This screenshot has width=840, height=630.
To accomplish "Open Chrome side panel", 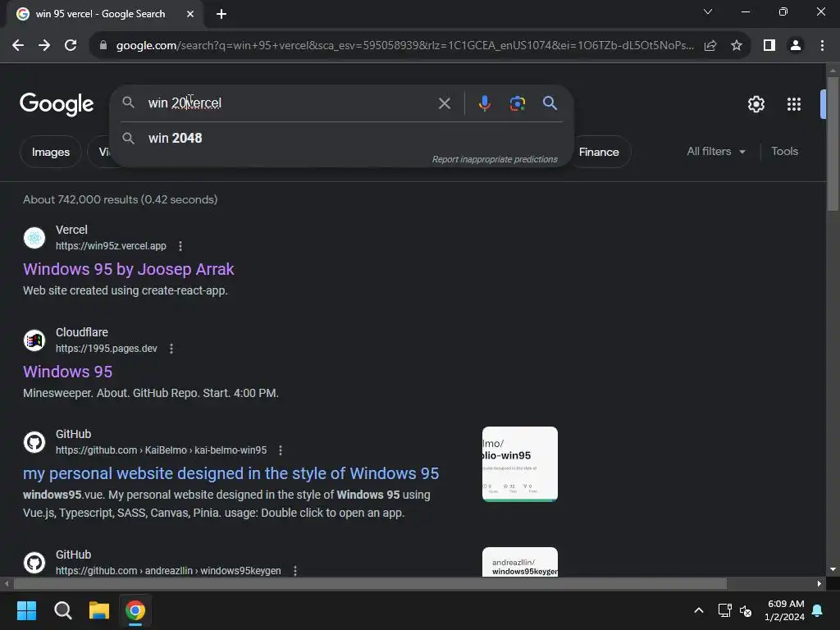I will pos(769,46).
